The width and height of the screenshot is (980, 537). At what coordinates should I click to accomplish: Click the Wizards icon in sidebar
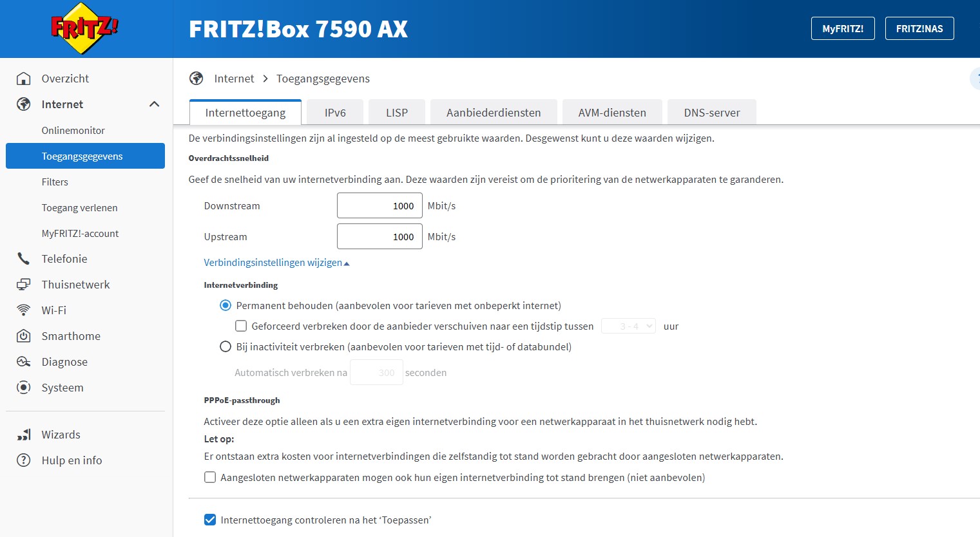coord(24,435)
